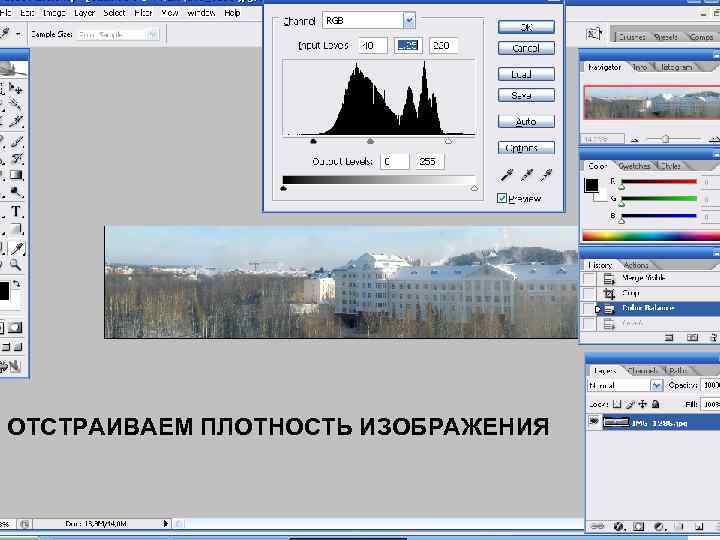Screen dimensions: 720x540
Task: Select the Brush tool
Action: pyautogui.click(x=16, y=141)
